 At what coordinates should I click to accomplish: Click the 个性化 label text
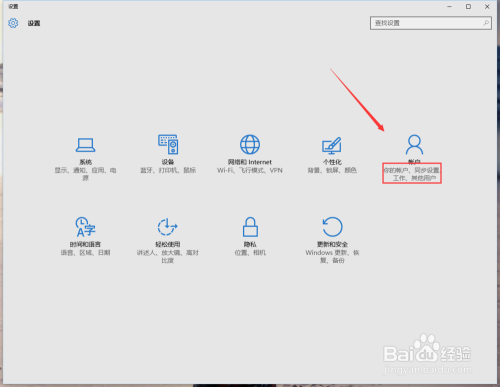(x=332, y=162)
